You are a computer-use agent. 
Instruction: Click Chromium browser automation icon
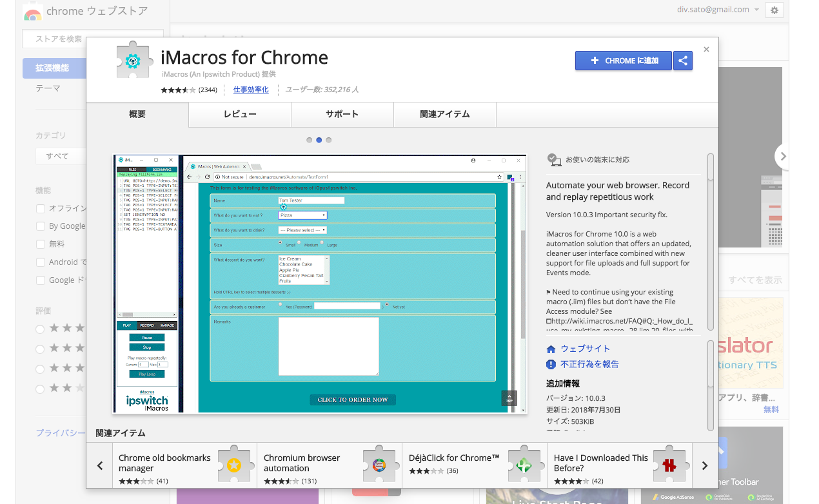379,465
